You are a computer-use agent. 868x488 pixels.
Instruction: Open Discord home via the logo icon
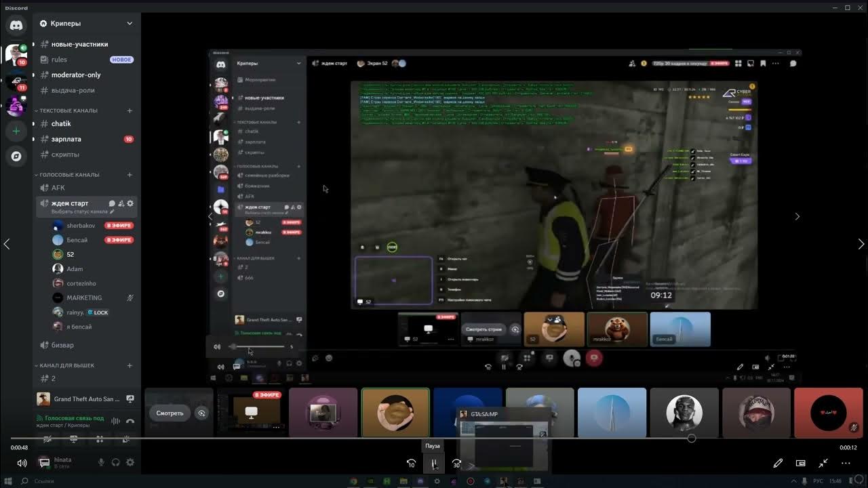click(x=16, y=25)
